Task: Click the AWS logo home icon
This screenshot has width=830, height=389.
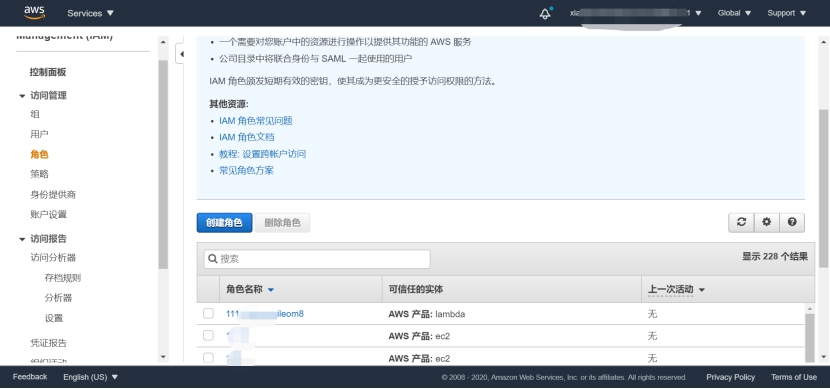Action: (x=34, y=13)
